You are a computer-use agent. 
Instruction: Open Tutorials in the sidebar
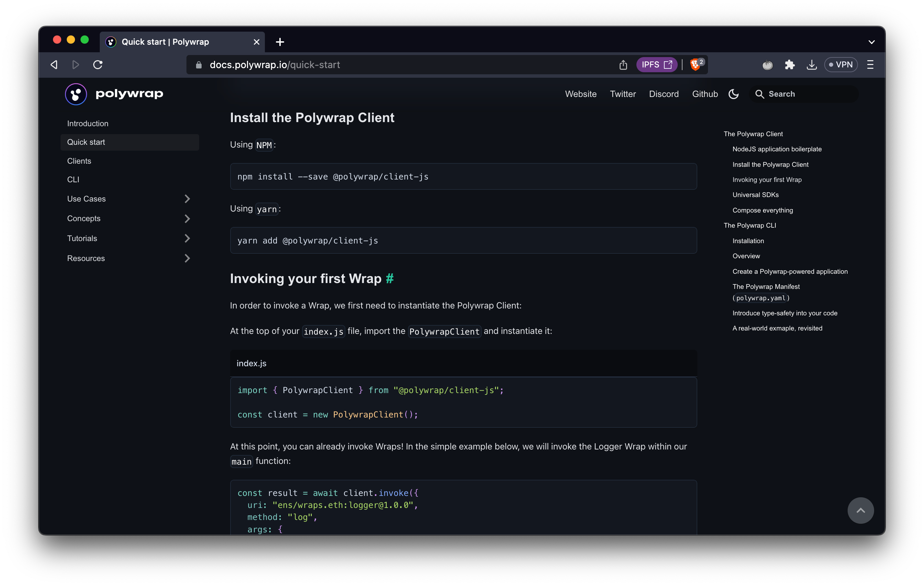click(82, 239)
